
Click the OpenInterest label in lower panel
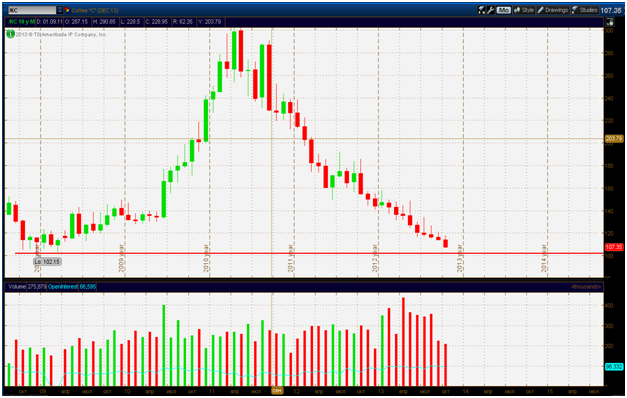(x=63, y=287)
